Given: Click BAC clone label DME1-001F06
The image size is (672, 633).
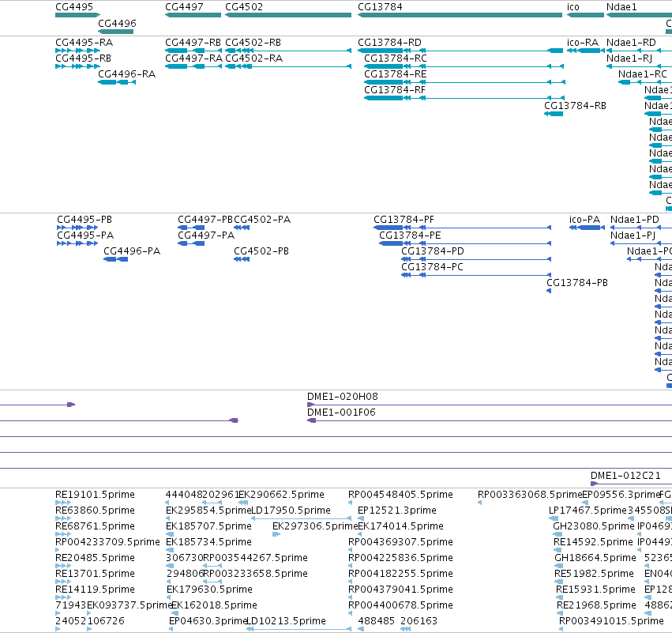Looking at the screenshot, I should pos(341,413).
